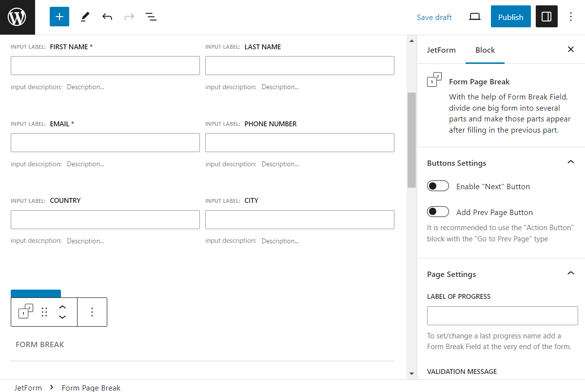This screenshot has width=585, height=392.
Task: Click the Label of Progress input field
Action: tap(503, 315)
